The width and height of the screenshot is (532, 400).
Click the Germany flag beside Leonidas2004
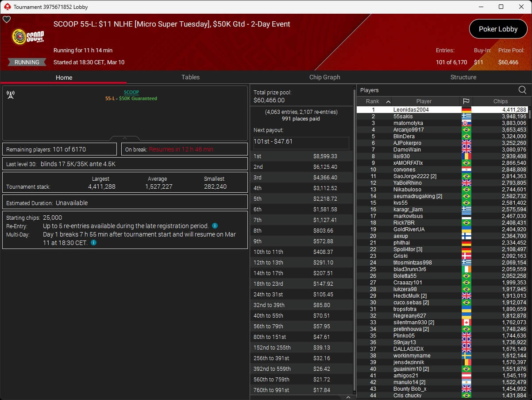click(466, 110)
